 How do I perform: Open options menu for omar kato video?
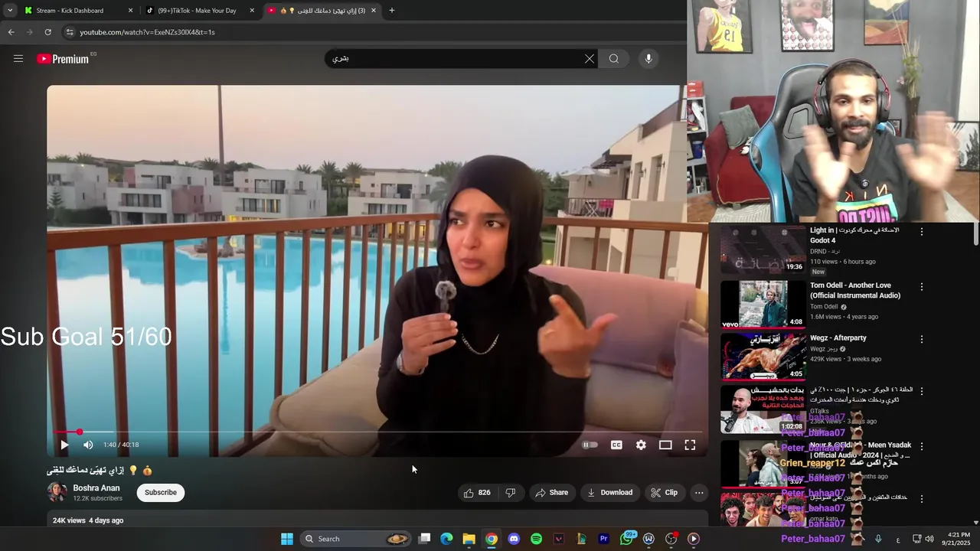922,499
